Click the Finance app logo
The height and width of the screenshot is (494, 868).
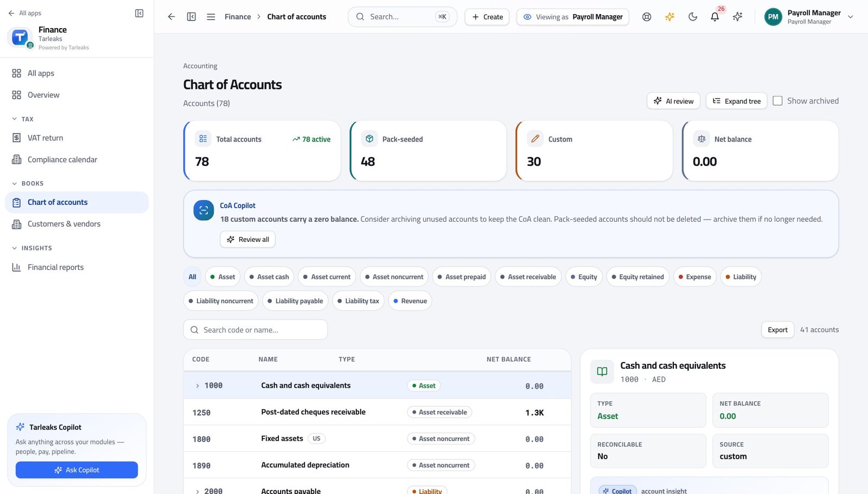pyautogui.click(x=20, y=37)
